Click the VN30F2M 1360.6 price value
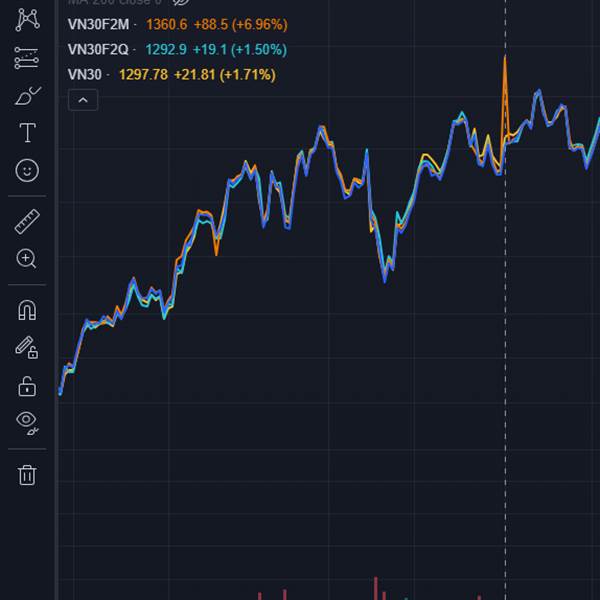 (x=166, y=24)
